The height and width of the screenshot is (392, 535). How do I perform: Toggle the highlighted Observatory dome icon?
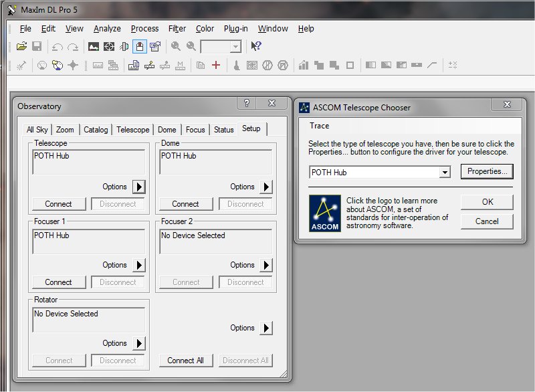(140, 46)
